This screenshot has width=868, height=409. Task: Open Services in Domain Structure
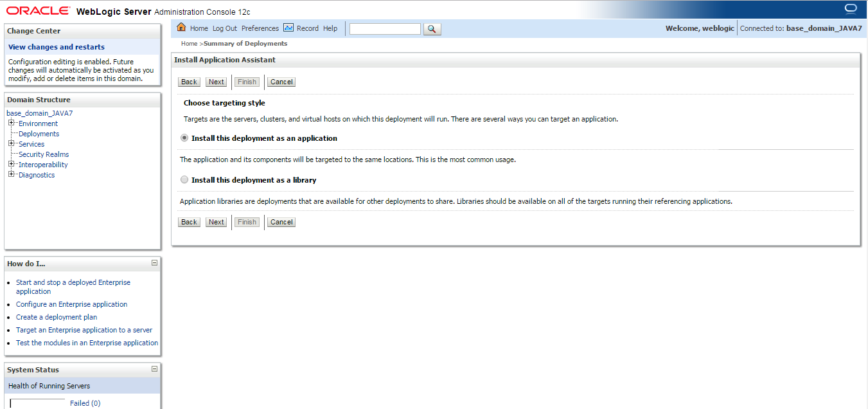[x=31, y=144]
